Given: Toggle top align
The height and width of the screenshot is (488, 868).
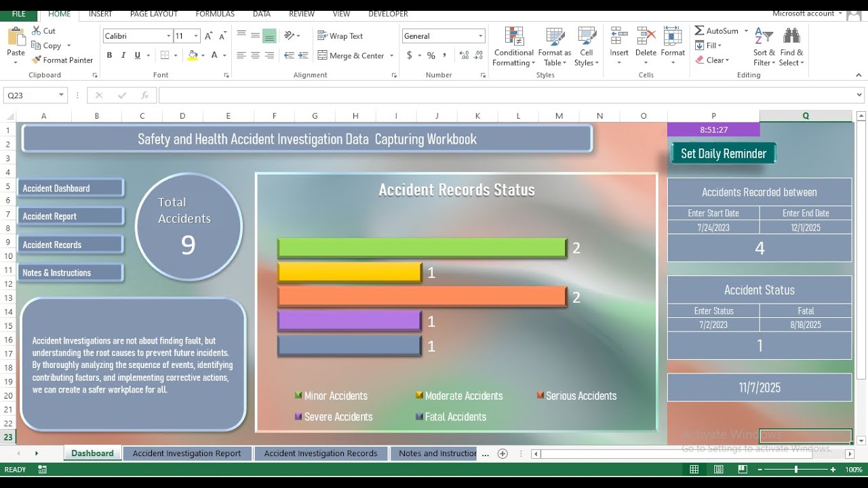Looking at the screenshot, I should pyautogui.click(x=241, y=35).
